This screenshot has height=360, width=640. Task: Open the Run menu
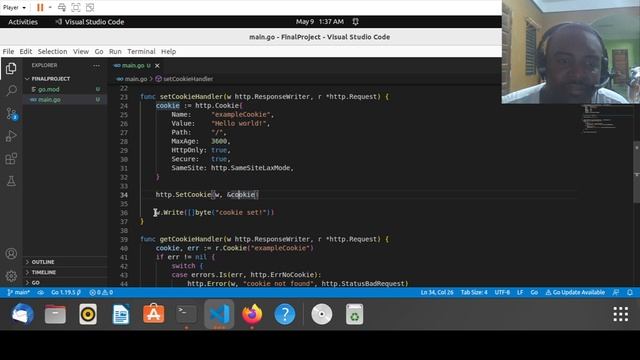[x=115, y=51]
